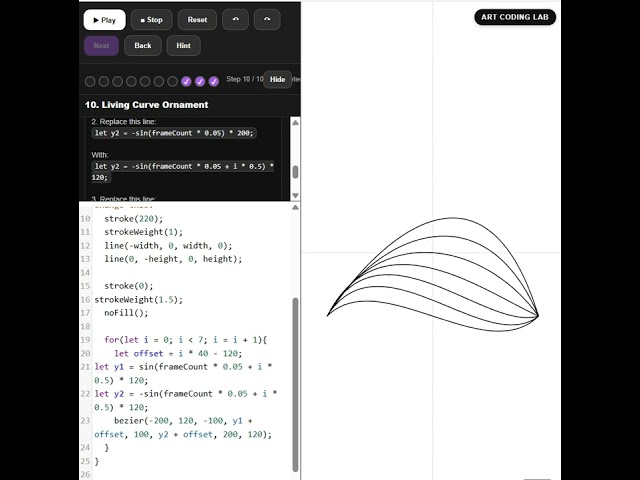Click code line 'line(0, -height, 0, height);'

(173, 259)
